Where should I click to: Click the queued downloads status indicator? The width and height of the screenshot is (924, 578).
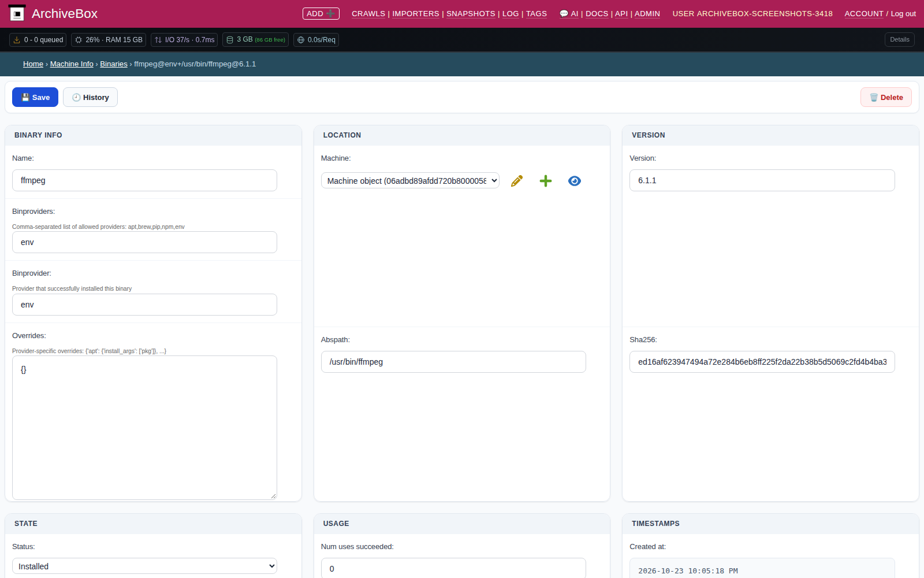38,40
